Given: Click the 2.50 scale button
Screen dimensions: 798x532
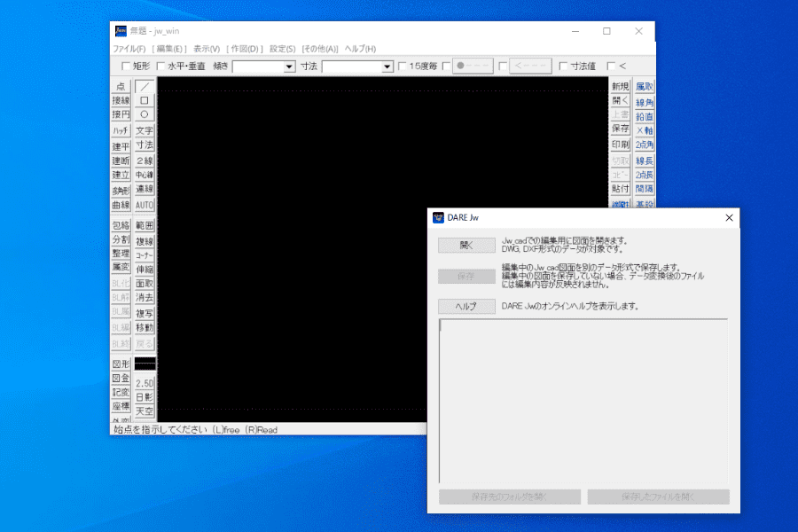Looking at the screenshot, I should 145,383.
